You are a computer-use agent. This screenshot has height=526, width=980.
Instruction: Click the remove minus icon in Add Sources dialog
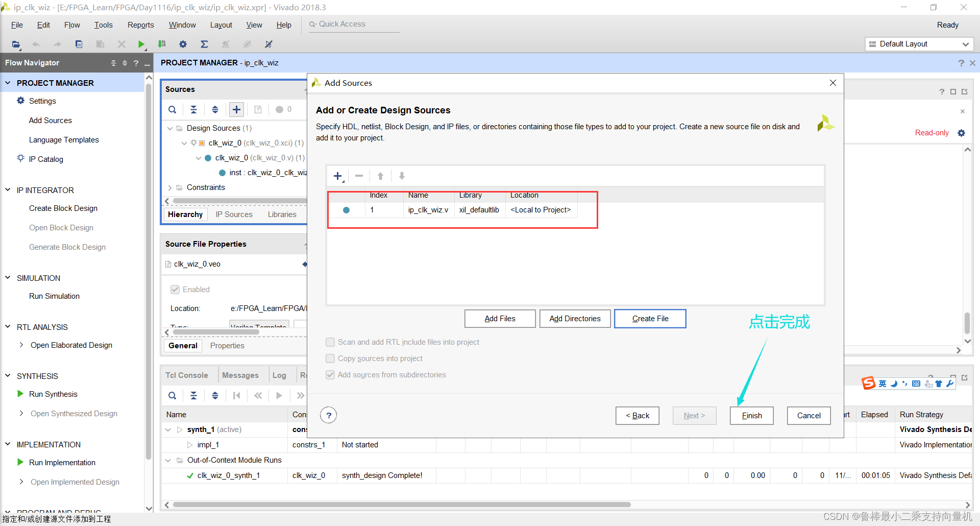point(359,176)
